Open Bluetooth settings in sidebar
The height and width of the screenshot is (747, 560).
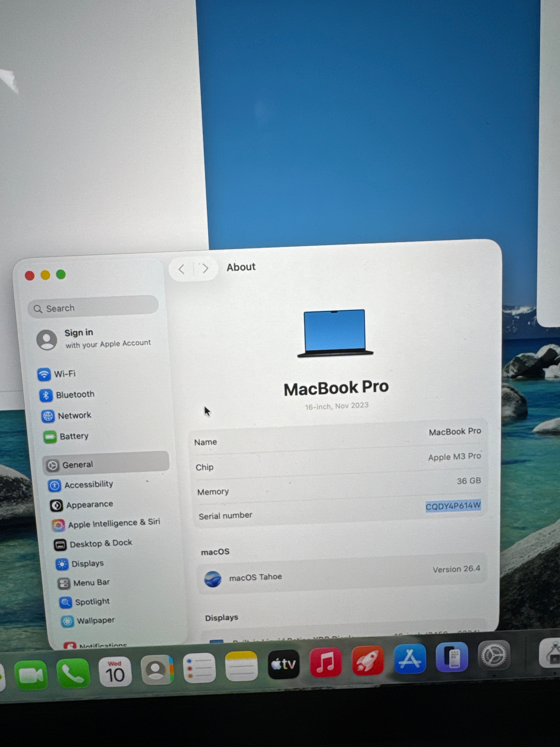point(67,394)
